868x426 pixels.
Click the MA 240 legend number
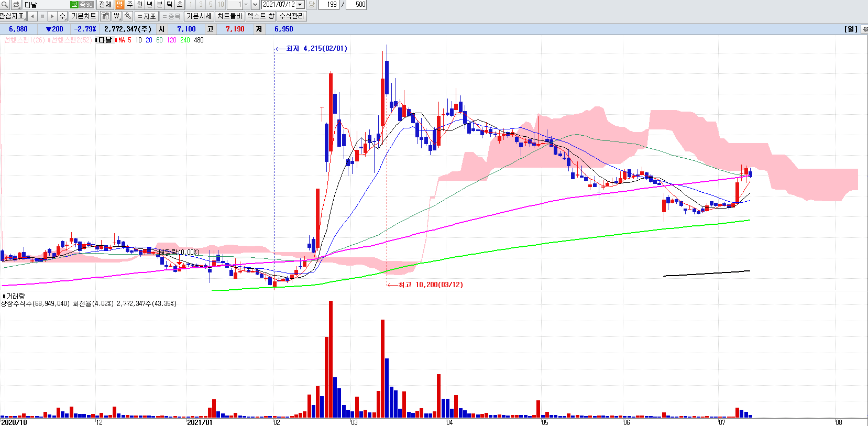pos(185,40)
